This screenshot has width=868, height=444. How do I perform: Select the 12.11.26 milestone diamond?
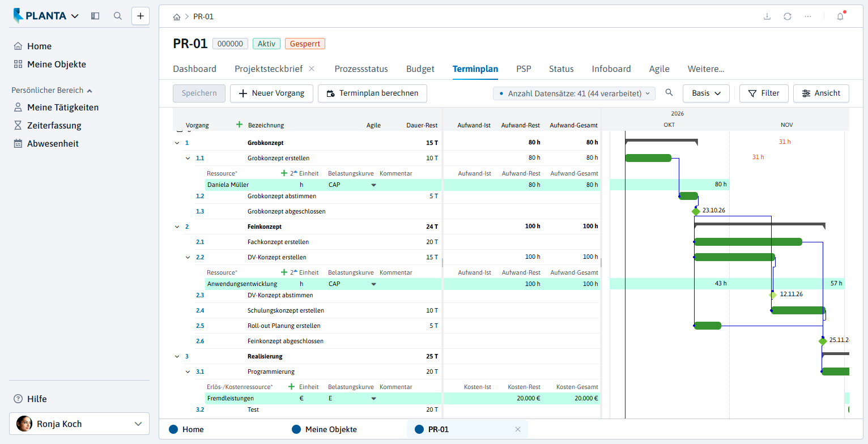tap(773, 295)
